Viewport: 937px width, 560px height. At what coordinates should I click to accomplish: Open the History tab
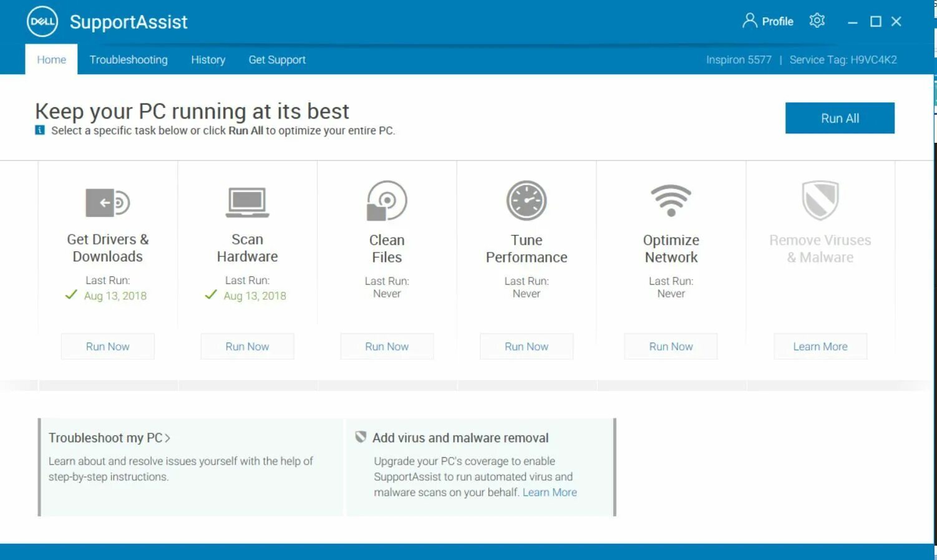click(208, 59)
